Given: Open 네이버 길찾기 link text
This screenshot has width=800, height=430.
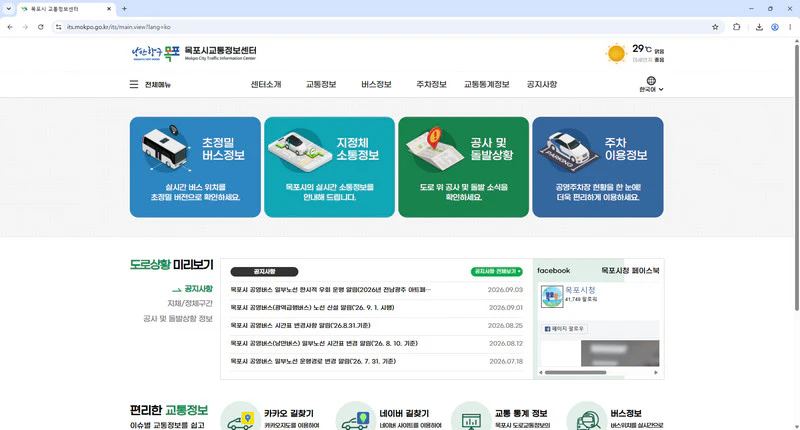Looking at the screenshot, I should 404,413.
